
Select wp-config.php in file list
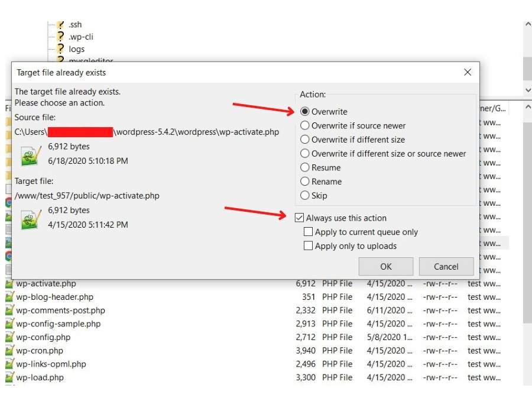43,337
